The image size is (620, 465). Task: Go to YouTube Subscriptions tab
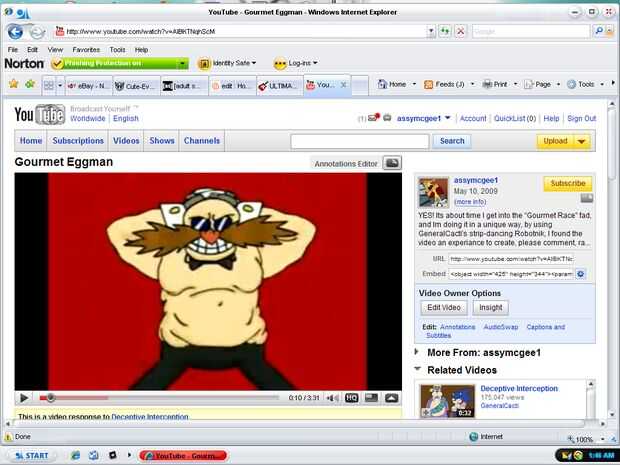coord(78,141)
